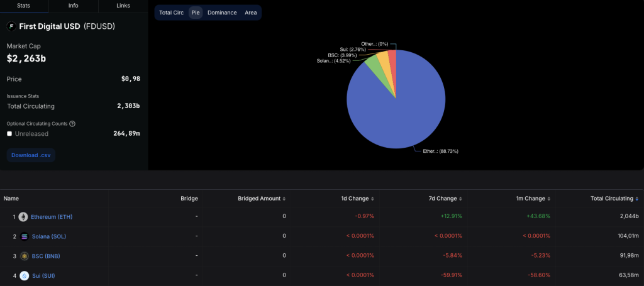
Task: Open the Solana (SOL) link
Action: pyautogui.click(x=49, y=236)
